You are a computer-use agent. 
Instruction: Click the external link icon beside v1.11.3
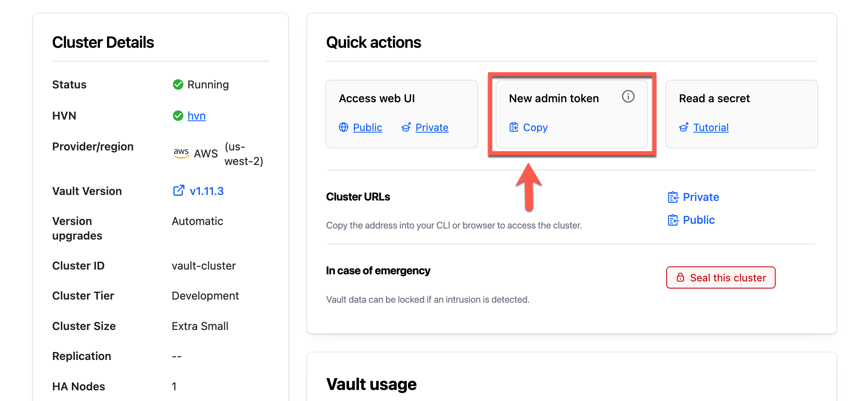coord(179,191)
